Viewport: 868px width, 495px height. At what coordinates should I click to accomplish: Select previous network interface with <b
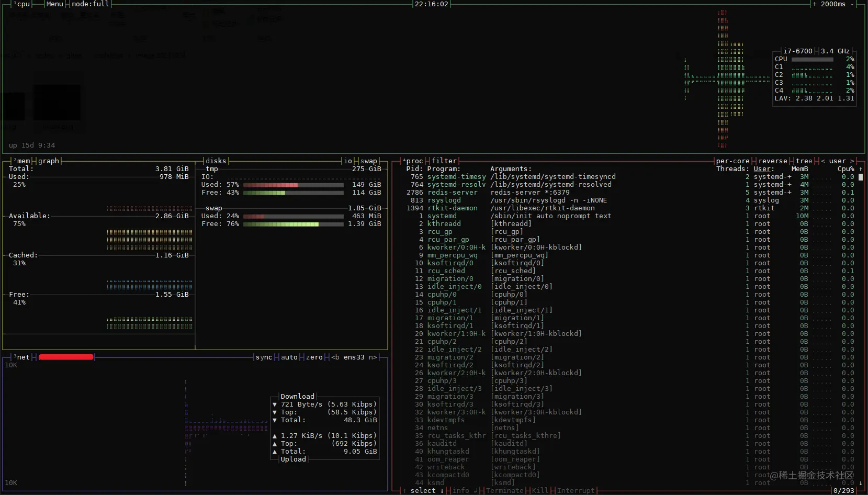click(x=335, y=357)
